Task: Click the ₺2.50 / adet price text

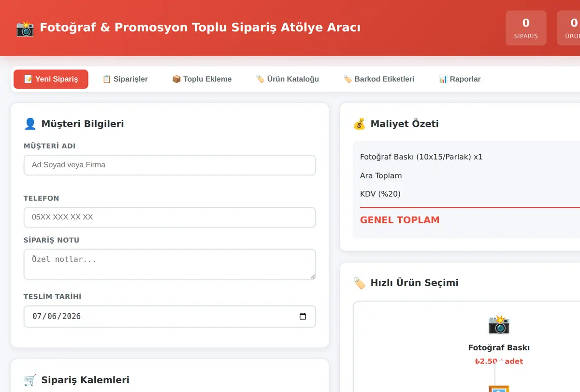Action: 499,361
